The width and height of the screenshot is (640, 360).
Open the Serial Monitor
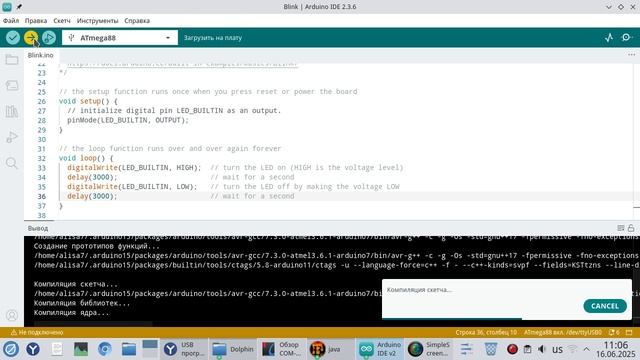coord(627,38)
